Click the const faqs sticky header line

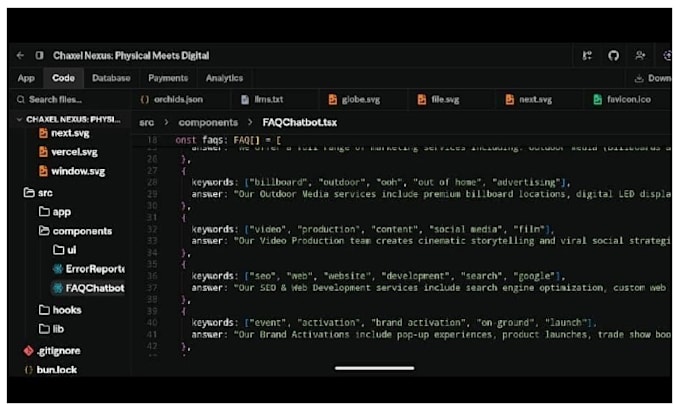coord(228,140)
